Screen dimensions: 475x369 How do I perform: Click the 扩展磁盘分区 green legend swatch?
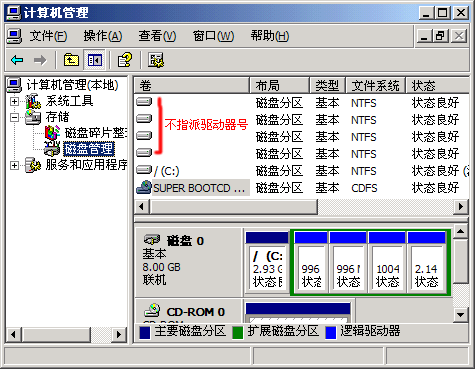click(237, 332)
